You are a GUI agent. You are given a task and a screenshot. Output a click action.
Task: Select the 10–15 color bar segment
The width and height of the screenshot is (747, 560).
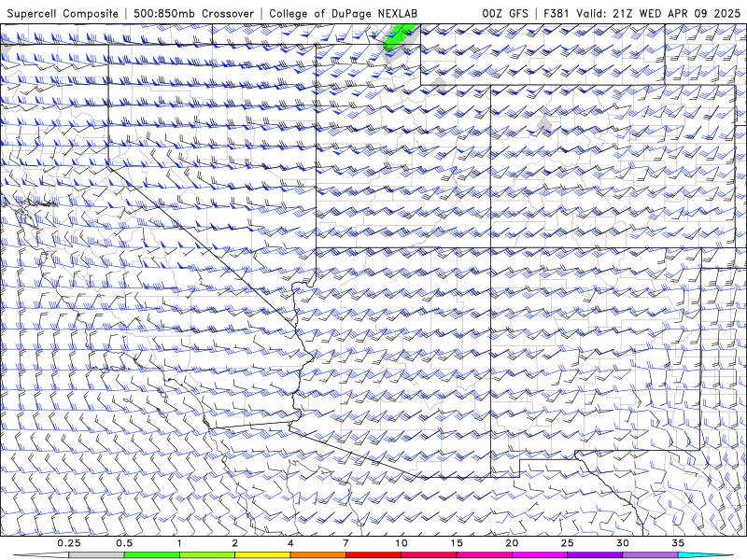[x=429, y=555]
